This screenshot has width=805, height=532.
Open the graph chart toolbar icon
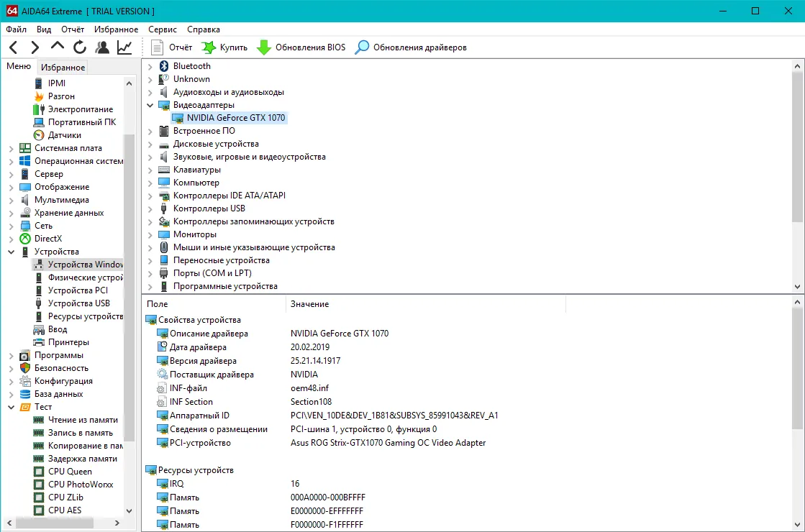[124, 47]
